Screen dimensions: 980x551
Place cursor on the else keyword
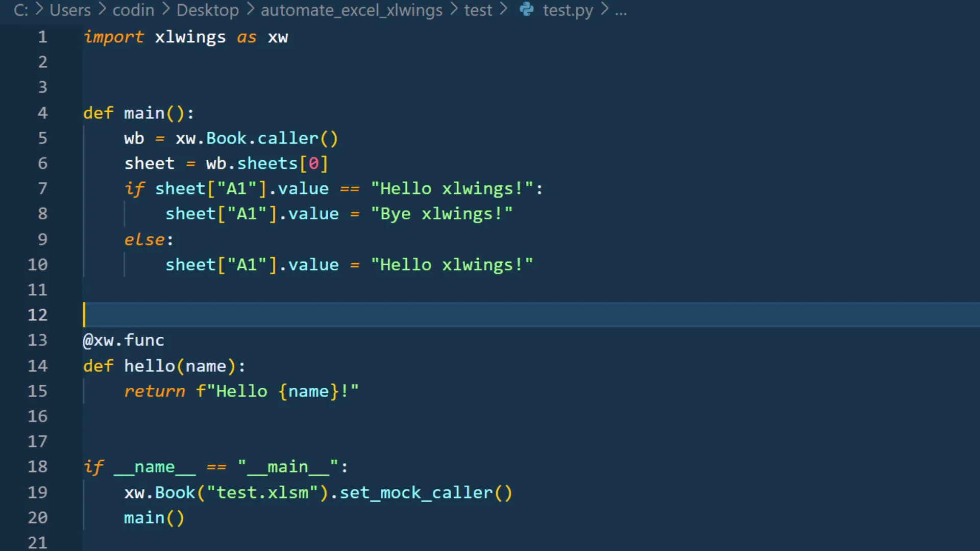(144, 239)
